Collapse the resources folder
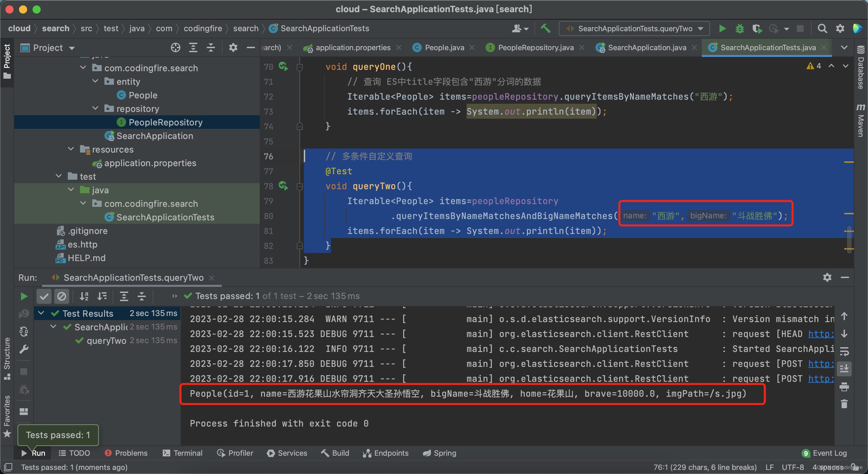This screenshot has height=474, width=868. [x=71, y=149]
